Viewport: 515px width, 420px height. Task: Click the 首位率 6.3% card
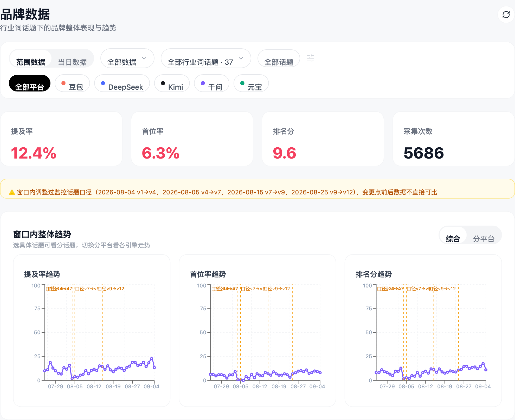[192, 139]
